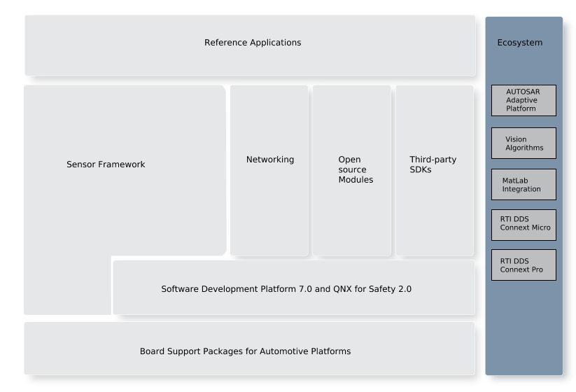Click the "QNX for Safety 2.0" text
This screenshot has height=392, width=576.
[x=372, y=288]
